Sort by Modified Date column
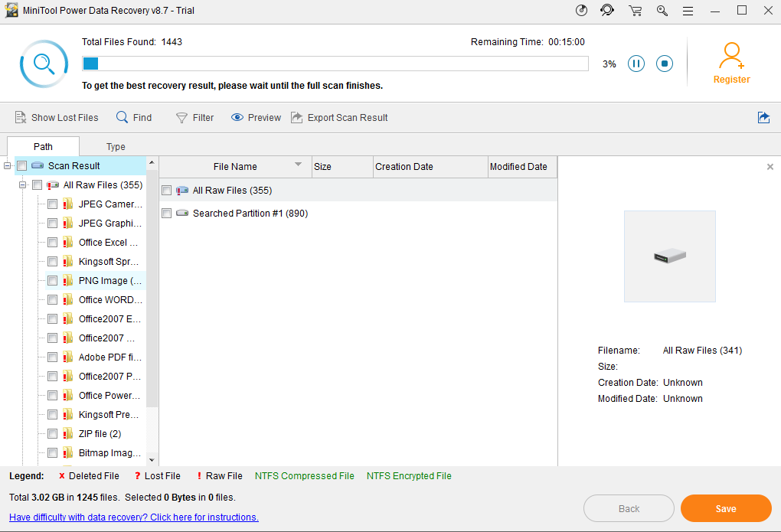The height and width of the screenshot is (532, 781). pos(522,167)
